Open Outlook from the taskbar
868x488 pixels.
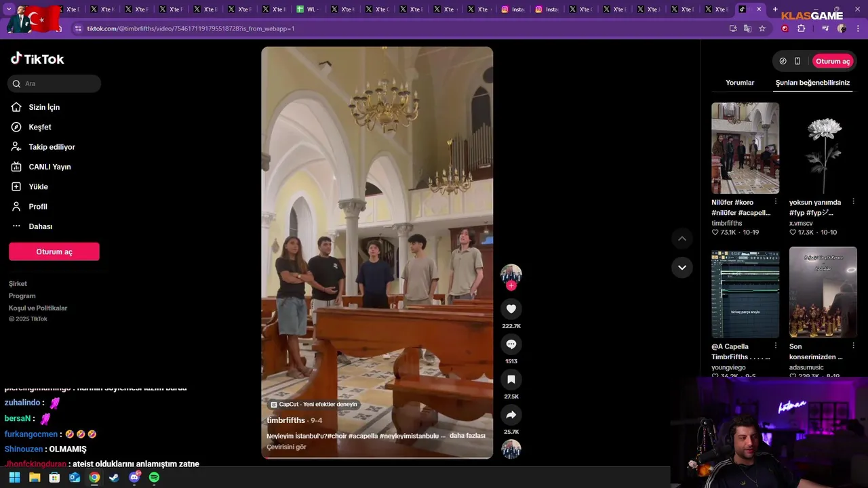75,477
